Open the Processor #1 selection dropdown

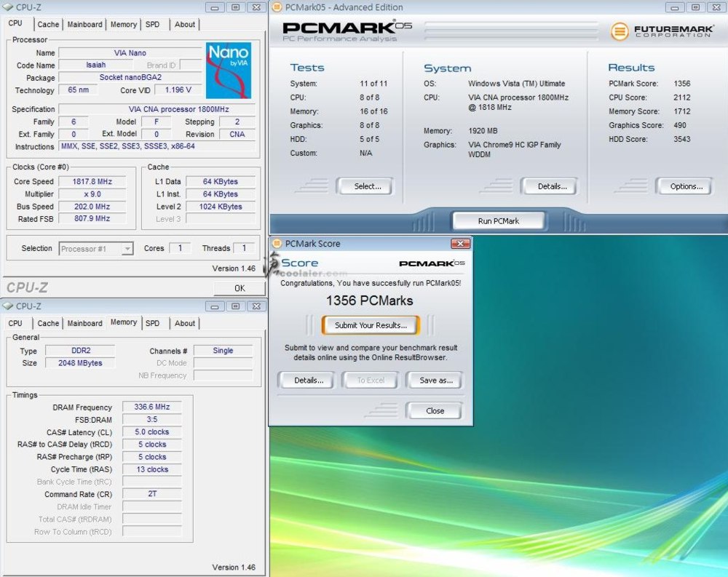pos(96,249)
